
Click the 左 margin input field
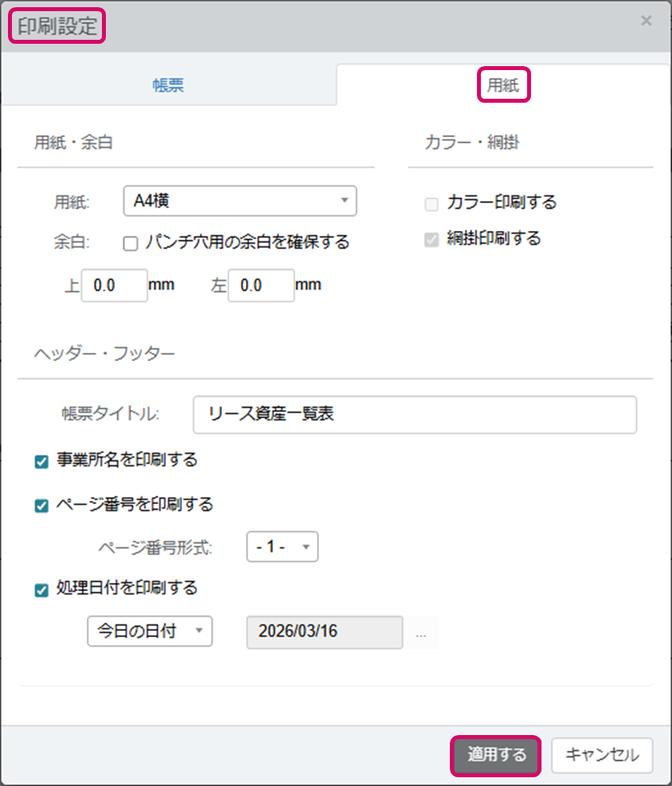pos(261,286)
